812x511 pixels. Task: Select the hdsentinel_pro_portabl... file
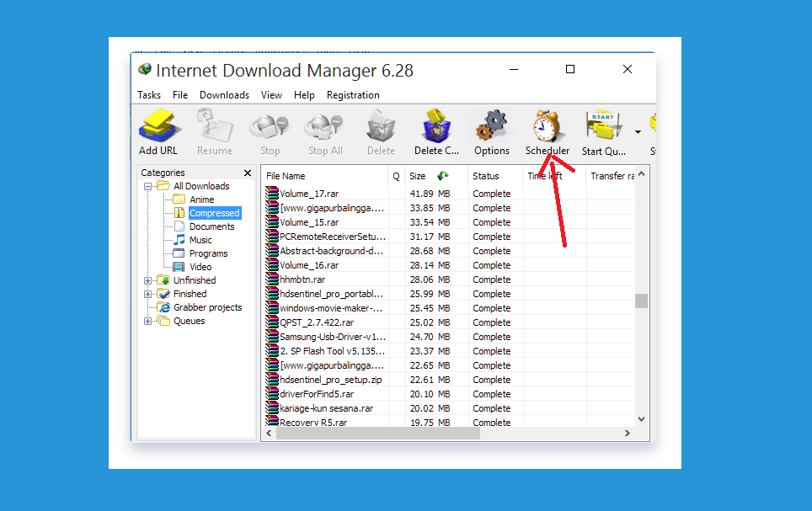(x=331, y=294)
